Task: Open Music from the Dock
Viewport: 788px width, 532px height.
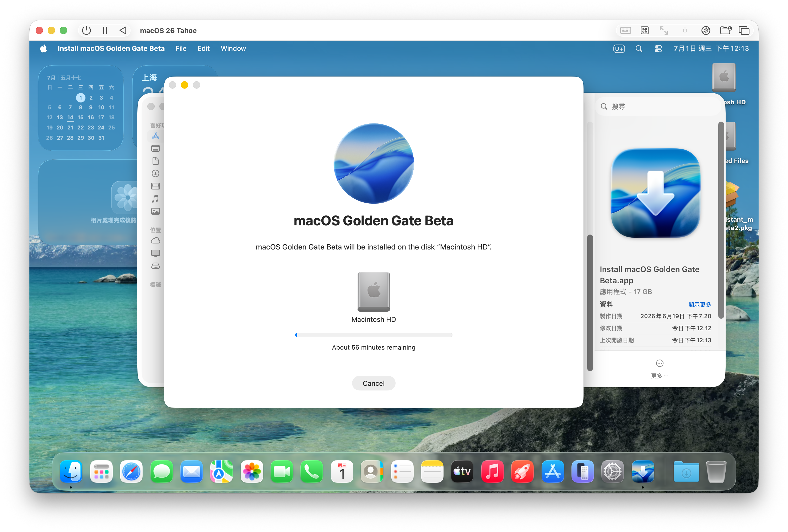Action: (x=492, y=471)
